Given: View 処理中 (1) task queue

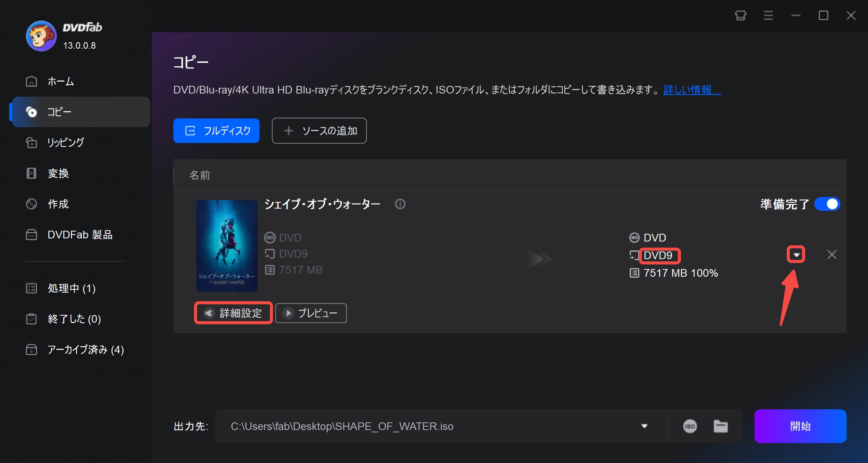Looking at the screenshot, I should pos(81,288).
